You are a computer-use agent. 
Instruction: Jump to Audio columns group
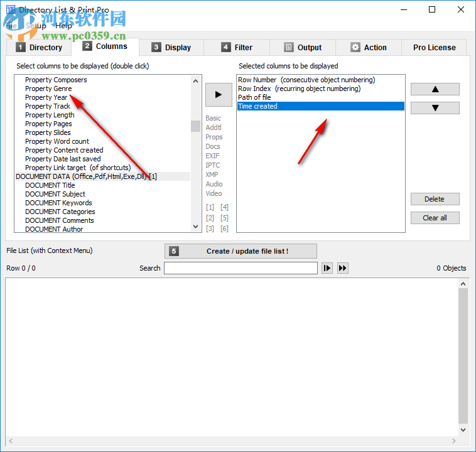click(214, 184)
